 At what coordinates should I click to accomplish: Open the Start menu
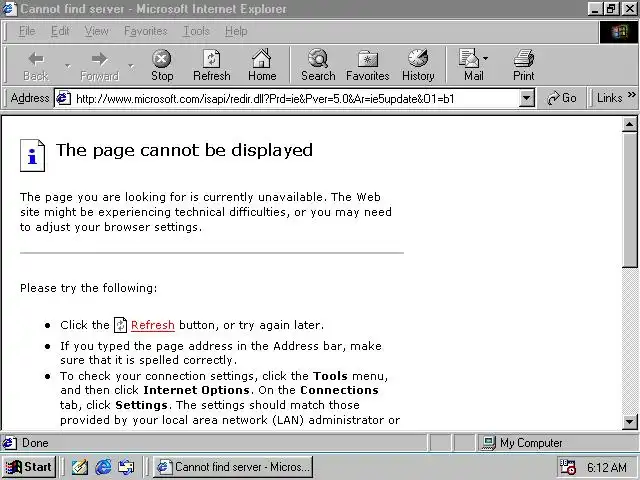coord(29,467)
